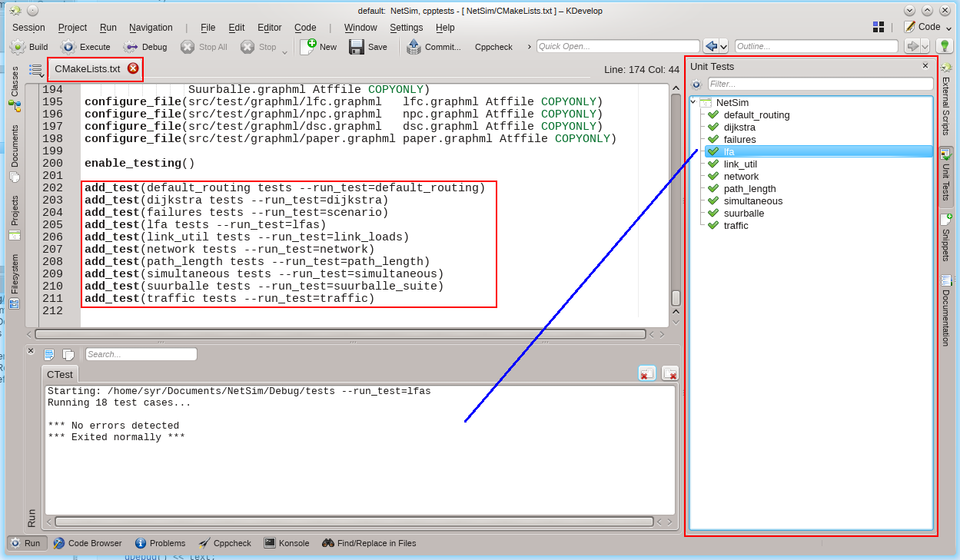This screenshot has height=560, width=960.
Task: Toggle the Unit Tests side panel tab
Action: tap(945, 177)
